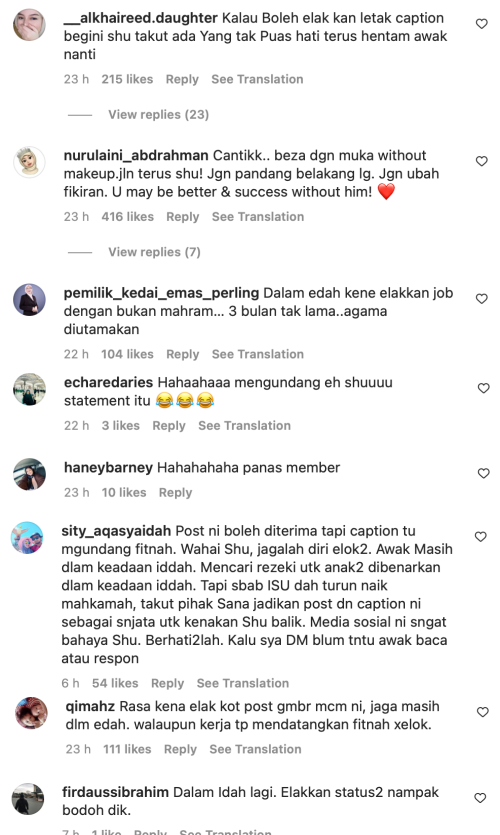Open __alkhaireed.daughter profile picture

pyautogui.click(x=29, y=24)
